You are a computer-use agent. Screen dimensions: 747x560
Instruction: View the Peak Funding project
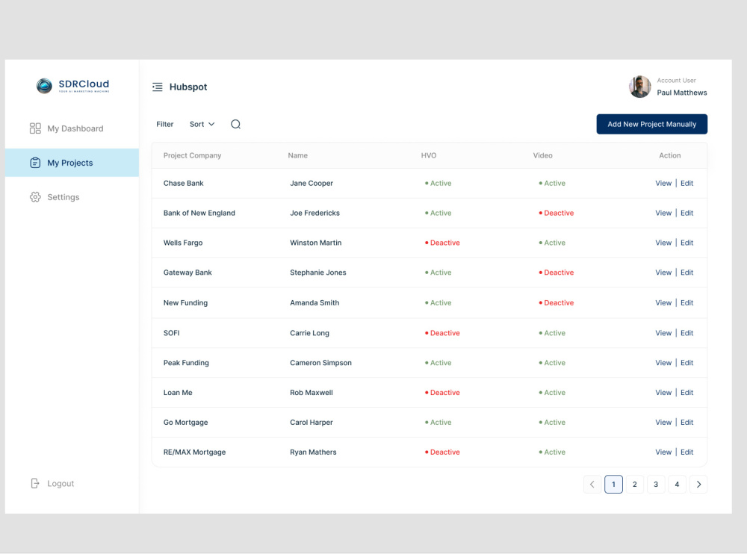point(663,363)
